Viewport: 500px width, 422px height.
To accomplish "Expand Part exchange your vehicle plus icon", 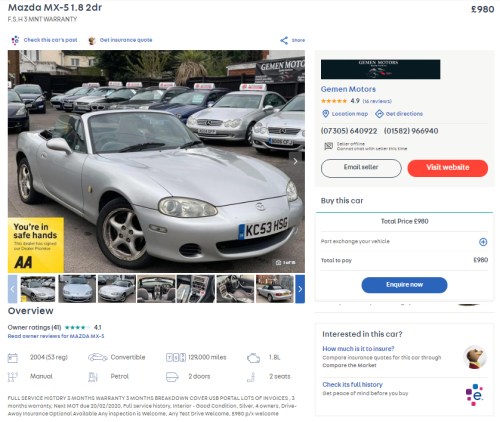I will 483,242.
